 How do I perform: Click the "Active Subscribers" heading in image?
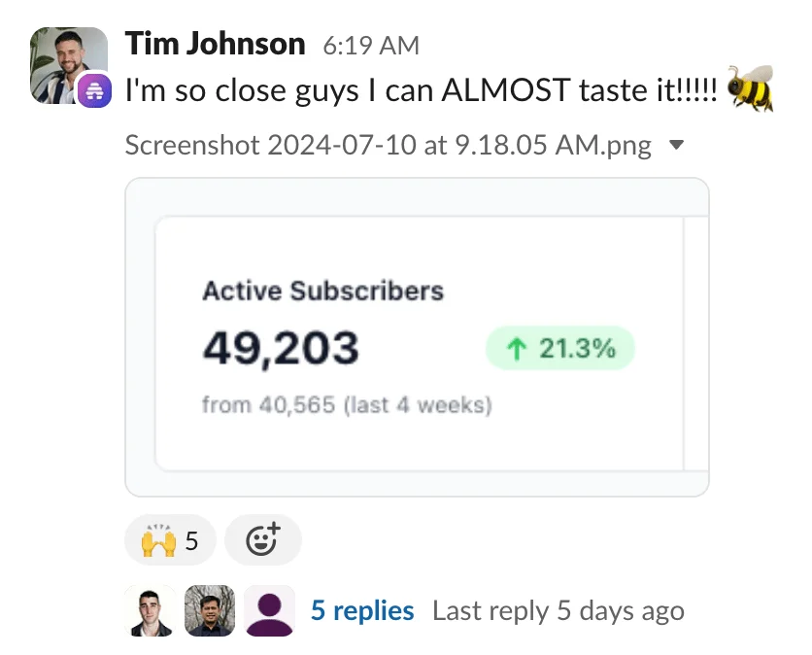322,291
